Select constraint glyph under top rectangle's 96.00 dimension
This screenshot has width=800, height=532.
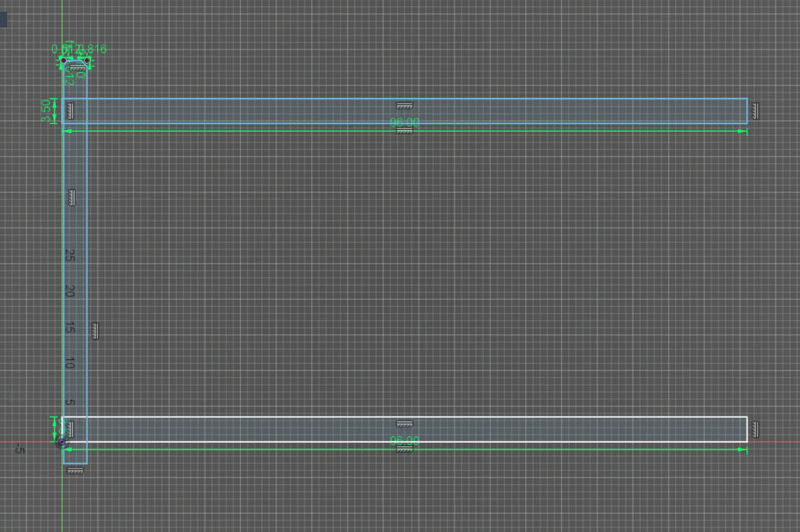[404, 132]
